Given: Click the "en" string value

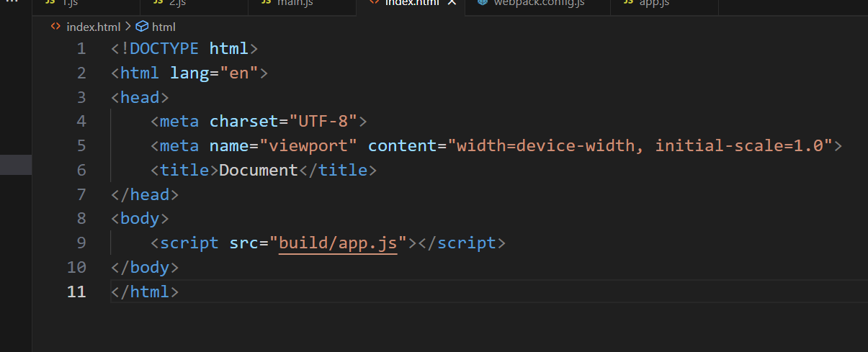Looking at the screenshot, I should pos(239,73).
